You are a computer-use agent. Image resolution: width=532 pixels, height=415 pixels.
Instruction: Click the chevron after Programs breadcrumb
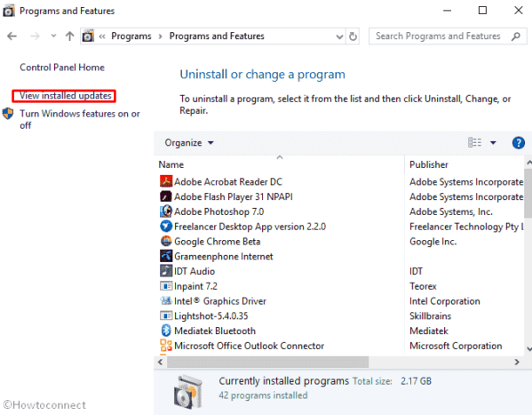[160, 36]
